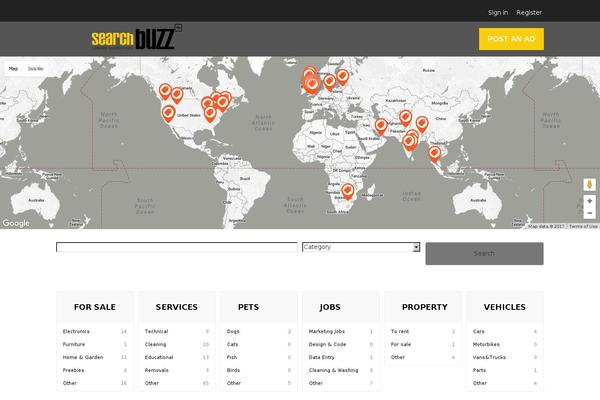Open the Technical services link

point(156,331)
